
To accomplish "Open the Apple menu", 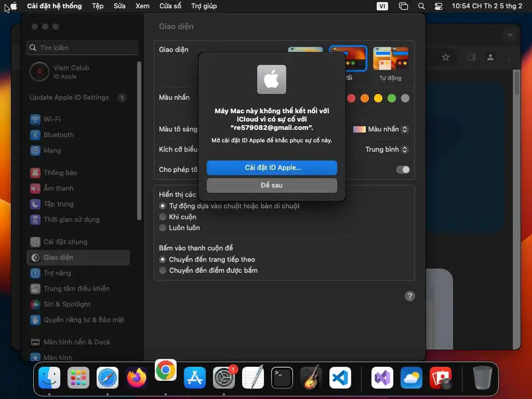I will click(14, 6).
